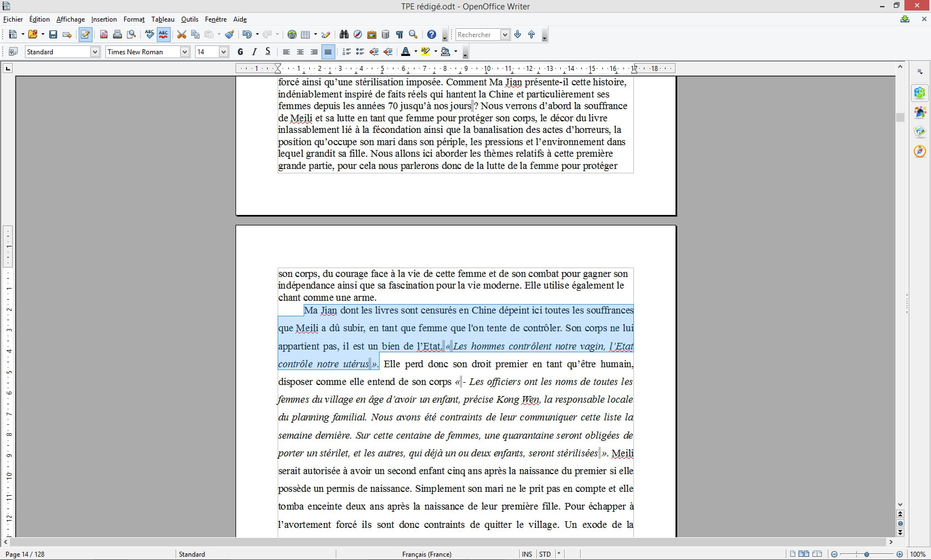Open the OpenOffice Help icon

432,35
